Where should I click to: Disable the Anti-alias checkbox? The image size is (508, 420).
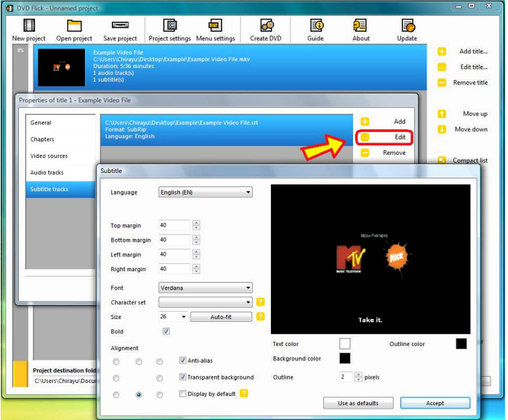pyautogui.click(x=183, y=360)
